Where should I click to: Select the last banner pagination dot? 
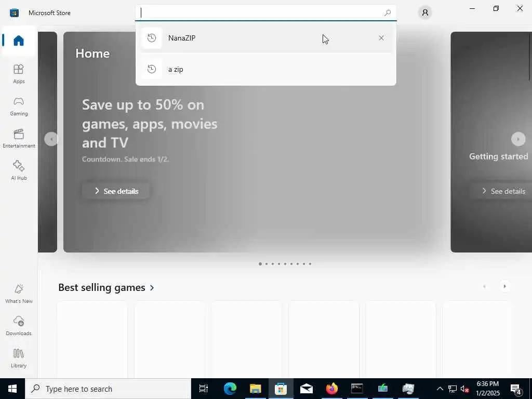(310, 264)
